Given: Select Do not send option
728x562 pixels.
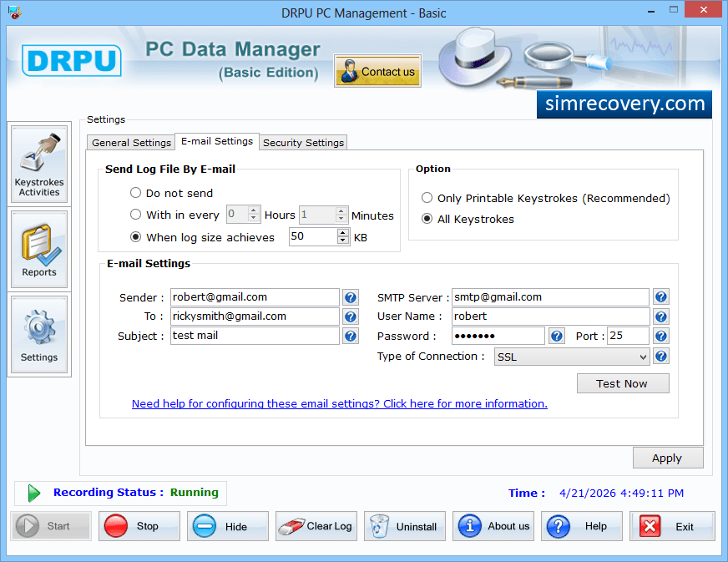Looking at the screenshot, I should [x=135, y=193].
